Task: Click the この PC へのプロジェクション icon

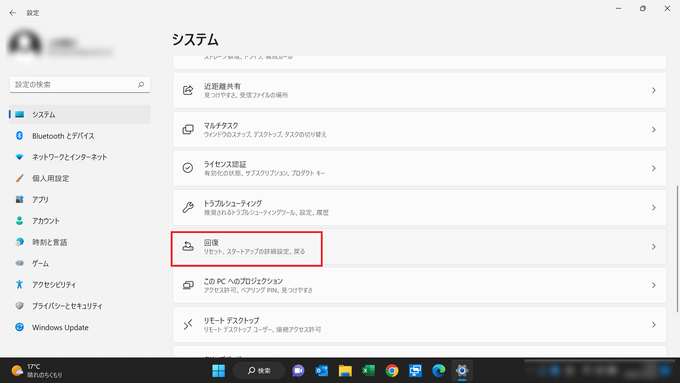Action: point(188,285)
